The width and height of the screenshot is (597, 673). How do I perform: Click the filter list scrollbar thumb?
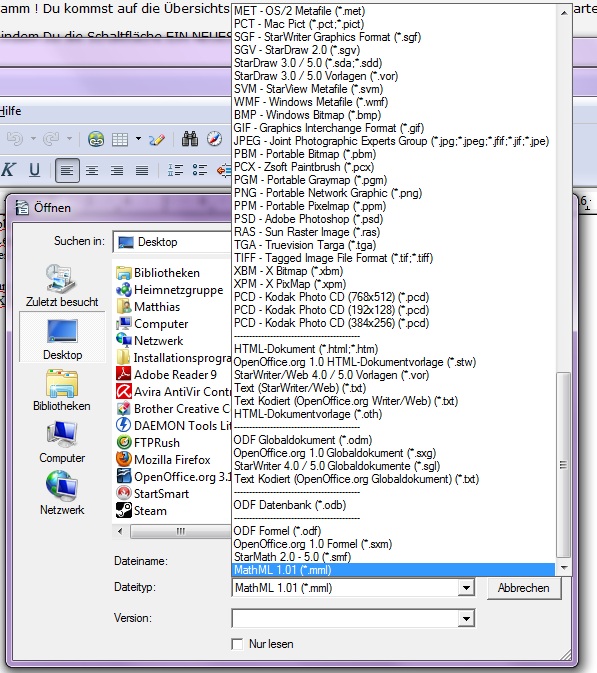[564, 465]
